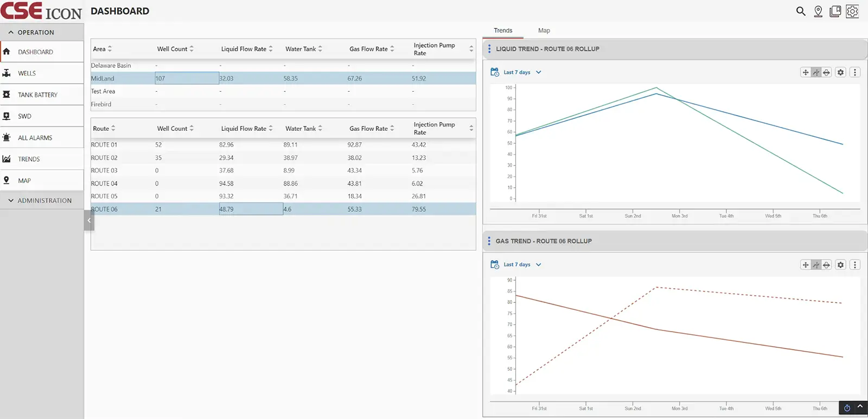
Task: Open the map pin icon in header
Action: coord(818,11)
